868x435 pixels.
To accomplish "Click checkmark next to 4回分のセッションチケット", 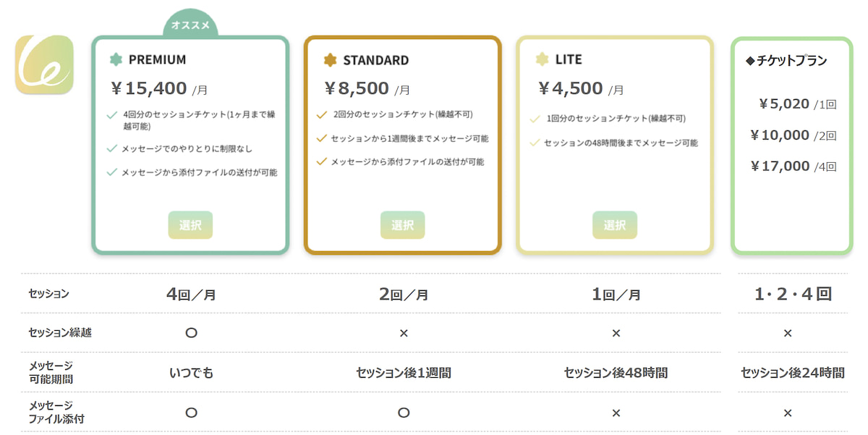I will (x=111, y=114).
